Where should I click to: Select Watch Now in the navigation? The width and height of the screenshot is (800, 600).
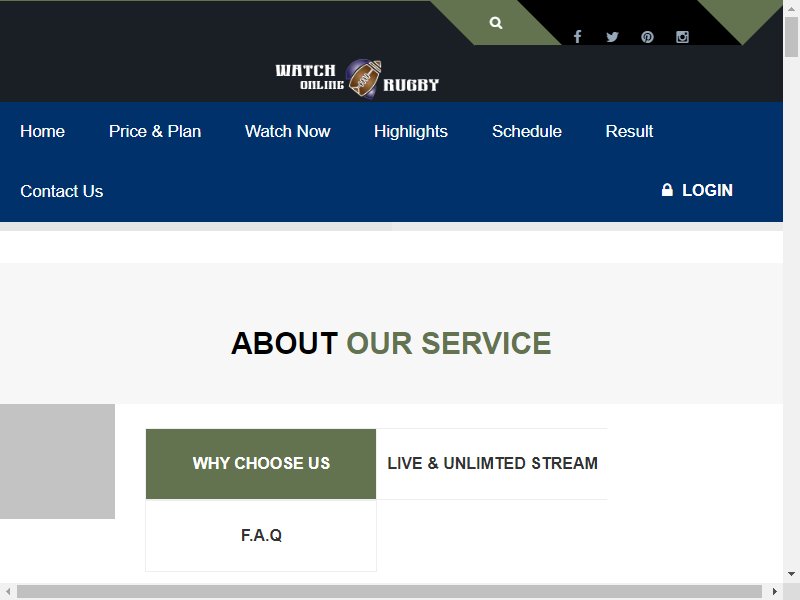(x=287, y=131)
